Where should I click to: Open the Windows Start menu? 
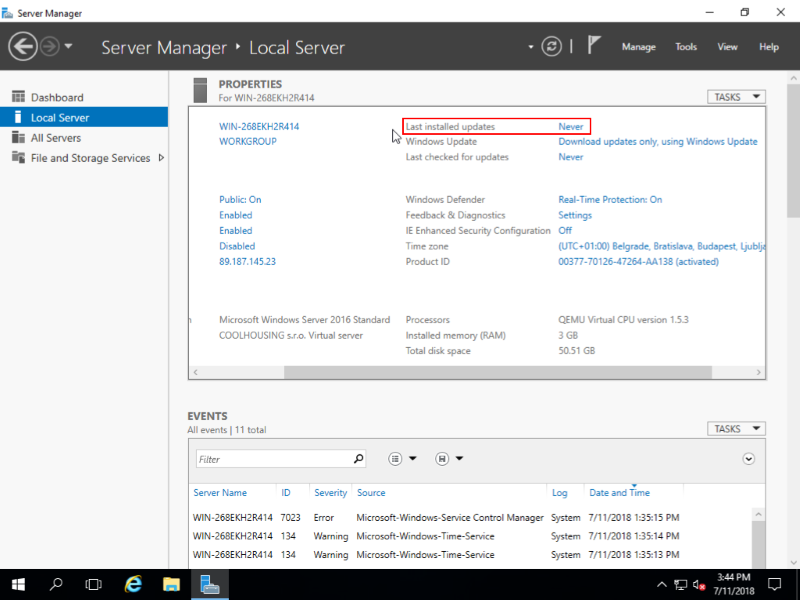(18, 584)
